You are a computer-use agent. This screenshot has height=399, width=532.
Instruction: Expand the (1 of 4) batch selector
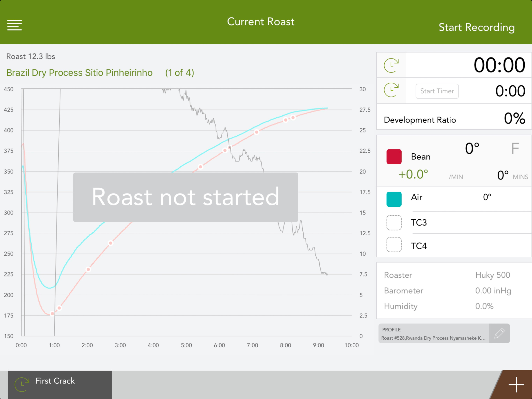click(179, 73)
